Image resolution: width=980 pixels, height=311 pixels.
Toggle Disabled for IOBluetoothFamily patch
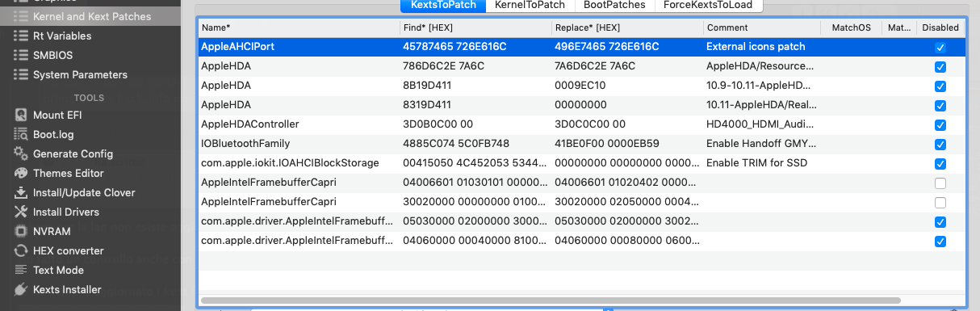[940, 145]
